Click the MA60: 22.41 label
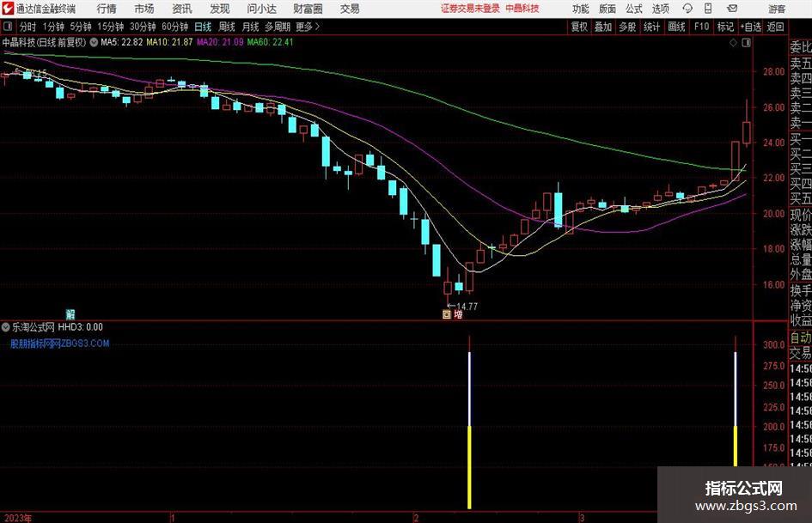 [x=270, y=42]
